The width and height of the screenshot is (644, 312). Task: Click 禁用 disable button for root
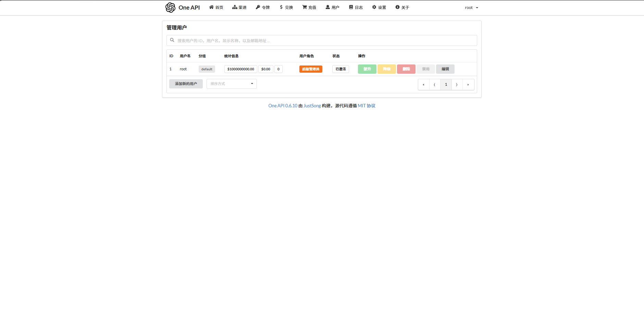click(x=426, y=69)
